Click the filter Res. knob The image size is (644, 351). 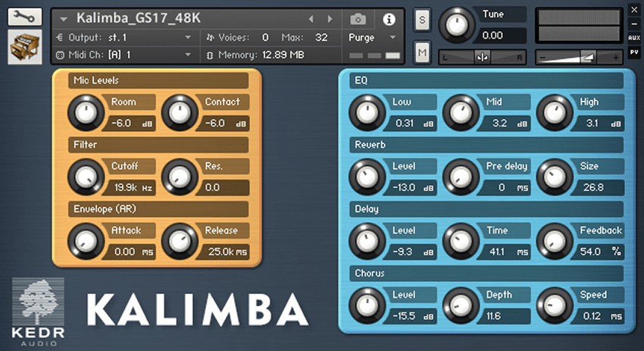click(x=180, y=177)
